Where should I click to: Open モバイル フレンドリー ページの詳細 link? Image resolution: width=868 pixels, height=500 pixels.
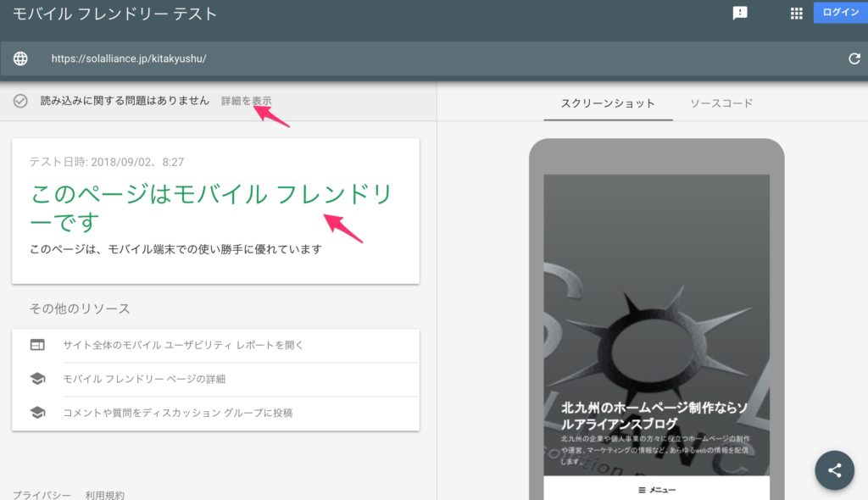[144, 379]
